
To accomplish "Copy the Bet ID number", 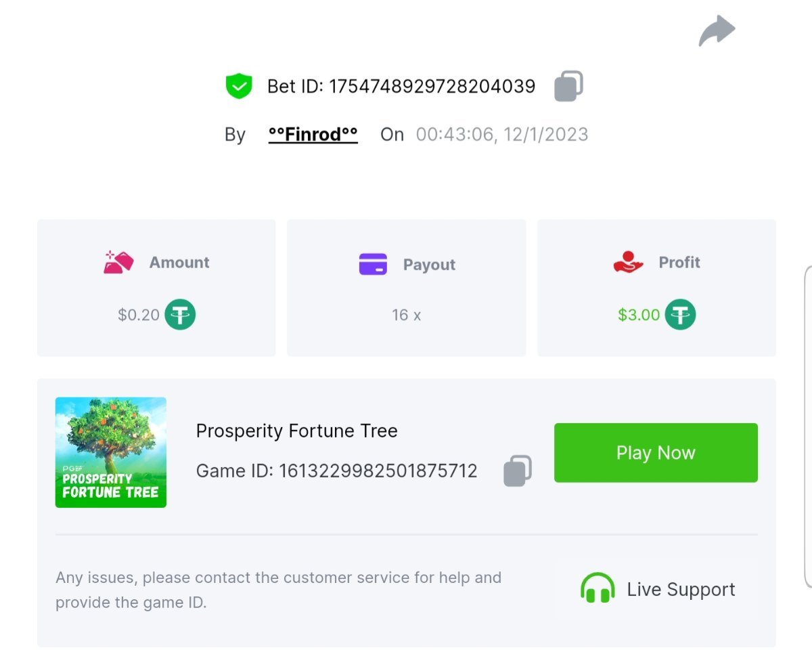I will coord(568,87).
